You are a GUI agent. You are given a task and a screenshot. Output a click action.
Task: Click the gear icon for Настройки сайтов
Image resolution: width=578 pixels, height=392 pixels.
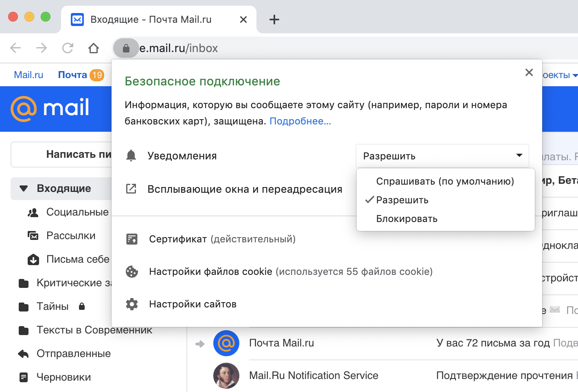[x=132, y=304]
